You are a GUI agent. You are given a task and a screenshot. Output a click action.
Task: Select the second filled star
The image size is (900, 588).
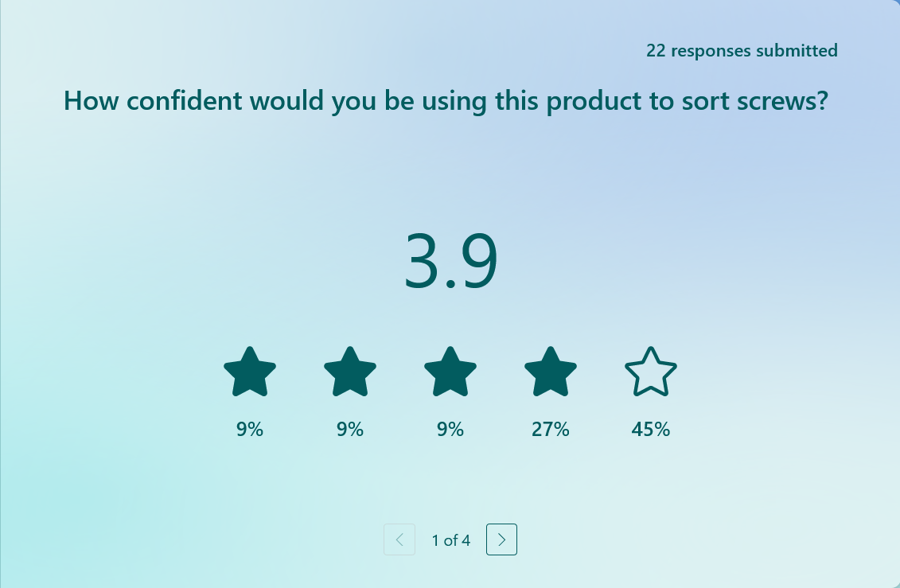pyautogui.click(x=350, y=372)
